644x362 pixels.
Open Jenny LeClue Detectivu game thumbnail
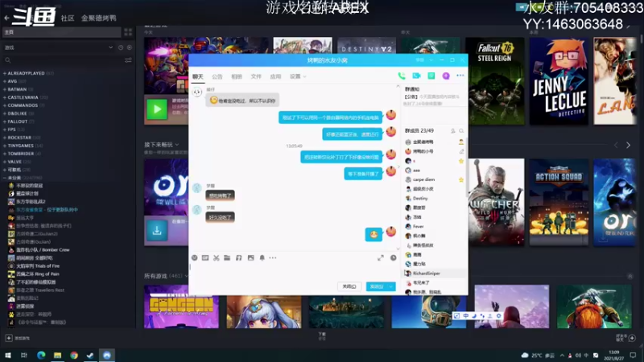point(559,81)
